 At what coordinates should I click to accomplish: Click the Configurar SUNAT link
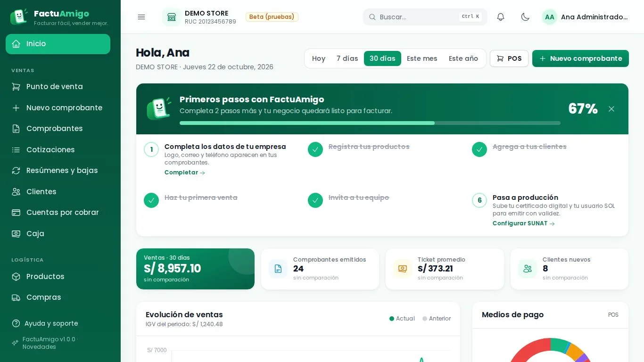click(524, 223)
